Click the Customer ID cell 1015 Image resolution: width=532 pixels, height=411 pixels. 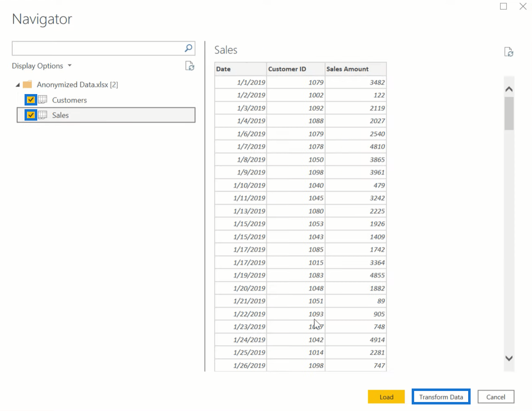[x=296, y=263]
